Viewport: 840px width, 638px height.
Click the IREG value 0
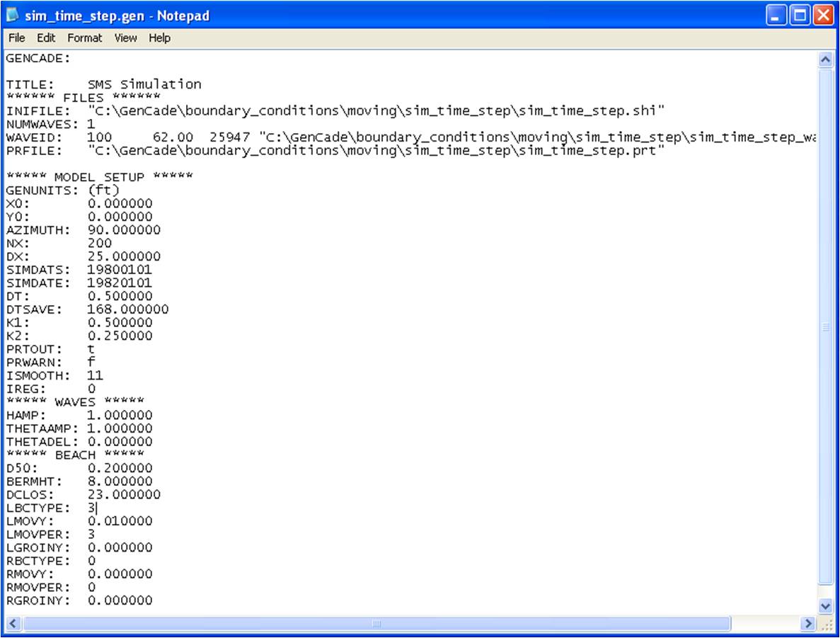tap(91, 389)
